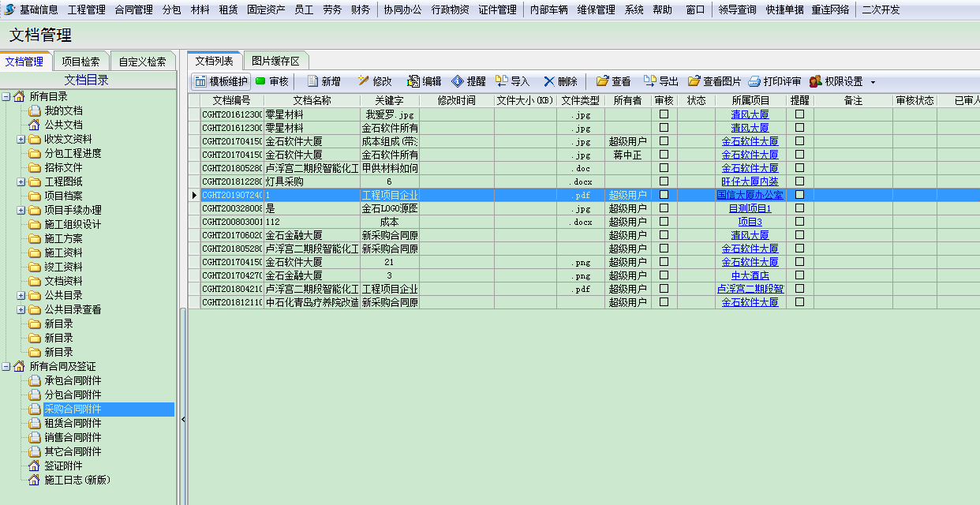Open the 中大酒店 project link
The width and height of the screenshot is (980, 505).
(750, 275)
